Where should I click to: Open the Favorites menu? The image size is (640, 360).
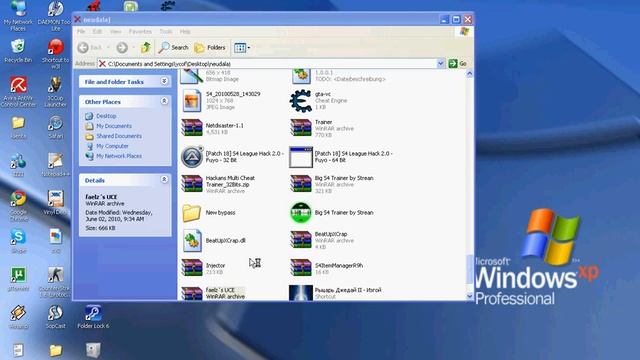coord(140,31)
